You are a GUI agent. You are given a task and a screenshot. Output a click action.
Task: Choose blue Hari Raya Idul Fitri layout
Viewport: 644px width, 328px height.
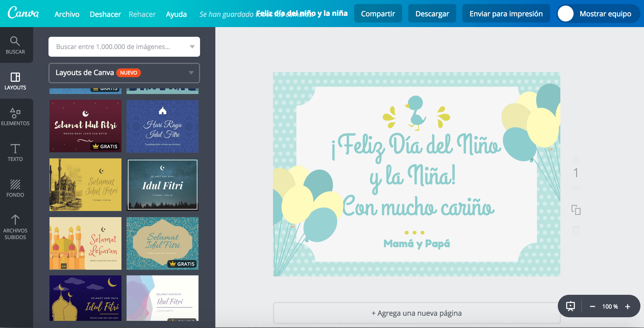click(163, 126)
